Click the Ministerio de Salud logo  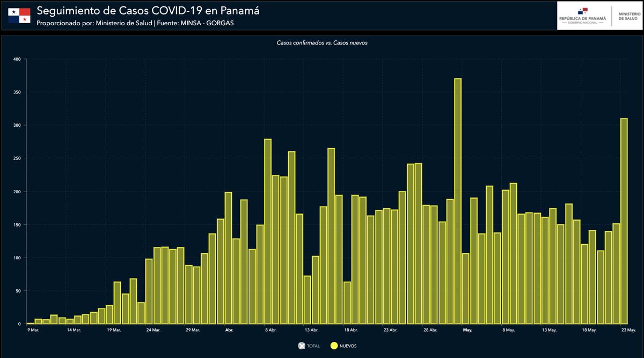click(x=627, y=15)
